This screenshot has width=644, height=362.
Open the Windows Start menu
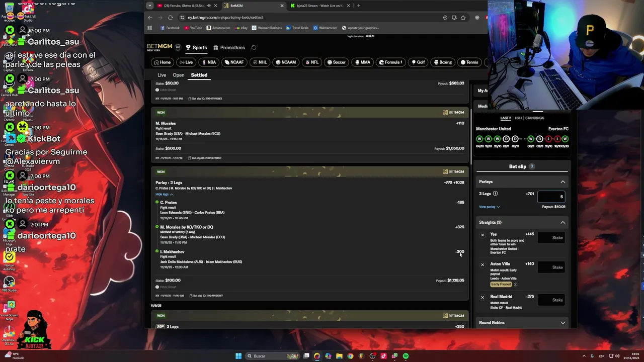(238, 356)
